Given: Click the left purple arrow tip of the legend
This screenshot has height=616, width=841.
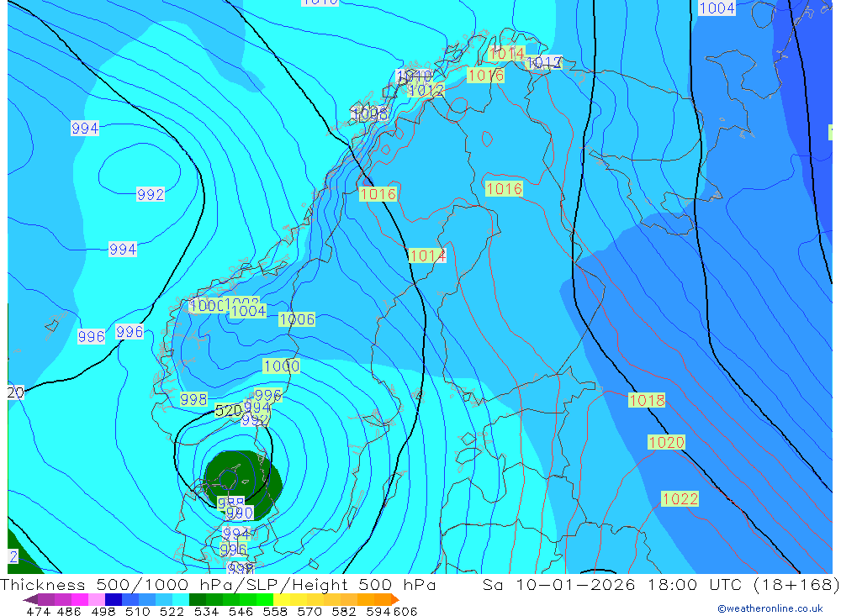Looking at the screenshot, I should point(30,599).
